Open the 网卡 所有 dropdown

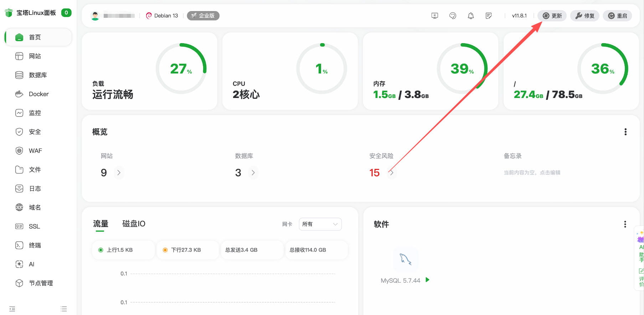click(x=320, y=224)
